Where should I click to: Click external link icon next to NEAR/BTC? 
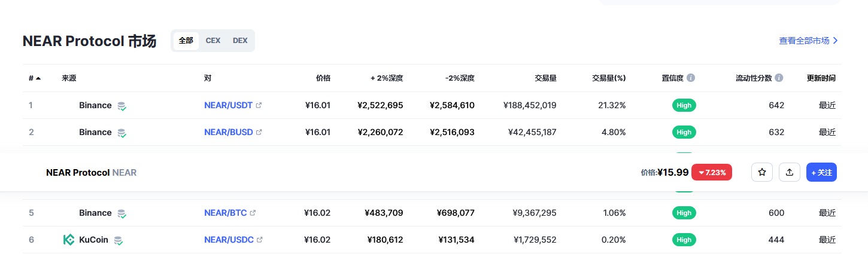253,213
